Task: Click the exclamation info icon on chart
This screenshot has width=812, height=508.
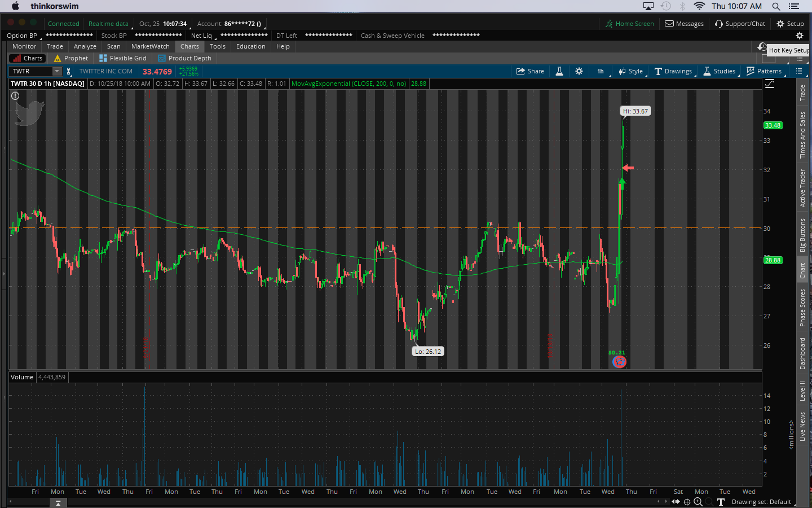Action: coord(15,96)
